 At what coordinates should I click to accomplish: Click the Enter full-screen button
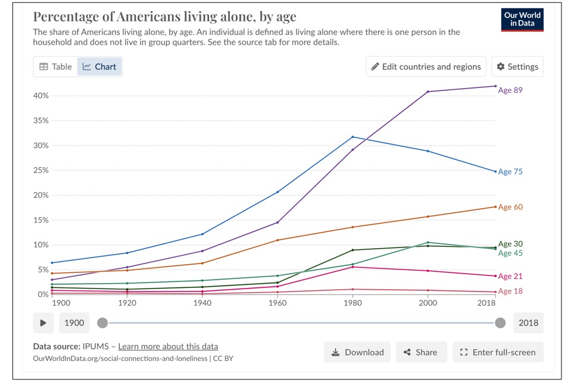pyautogui.click(x=498, y=352)
